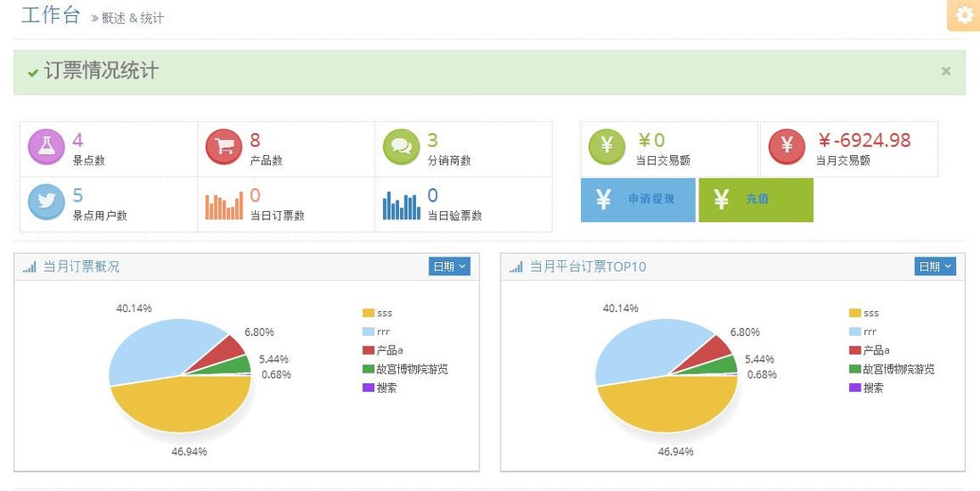Click the blue Twitter bird 景点用户数 icon
Image resolution: width=980 pixels, height=491 pixels.
point(46,202)
